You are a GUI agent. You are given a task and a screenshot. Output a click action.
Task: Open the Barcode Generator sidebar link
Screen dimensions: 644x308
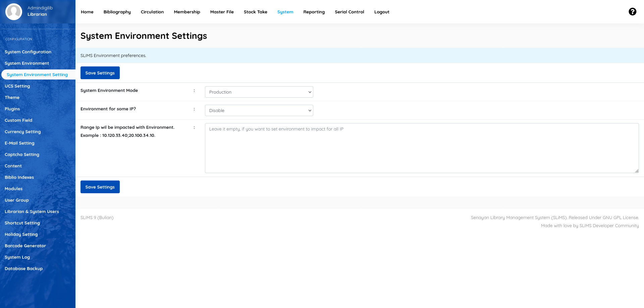tap(25, 246)
